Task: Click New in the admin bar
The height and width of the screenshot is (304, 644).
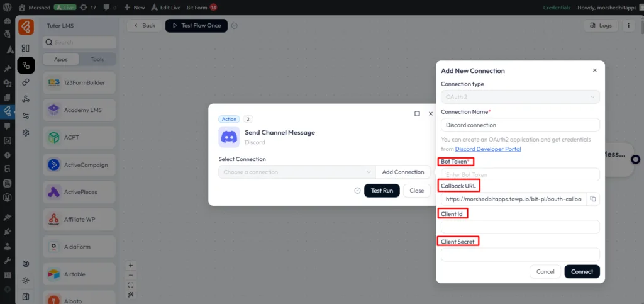Action: (x=135, y=8)
